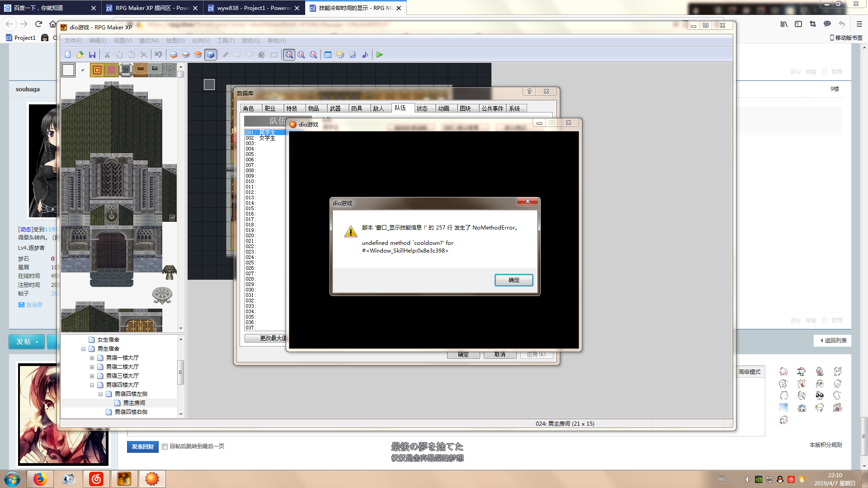Select the Flood Fill drawing tool
868x488 pixels.
262,55
